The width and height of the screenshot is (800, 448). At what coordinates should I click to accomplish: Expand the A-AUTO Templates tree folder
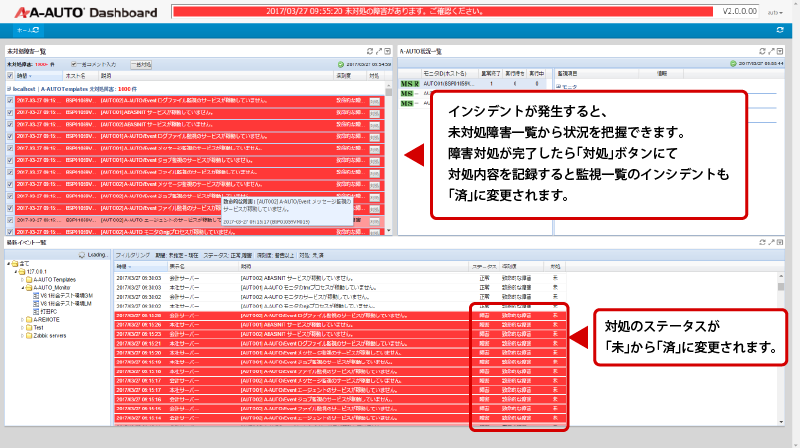pyautogui.click(x=22, y=280)
